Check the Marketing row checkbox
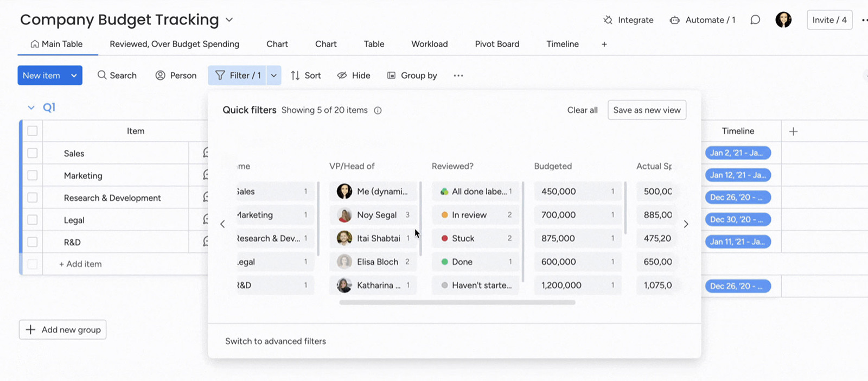868x381 pixels. coord(33,176)
